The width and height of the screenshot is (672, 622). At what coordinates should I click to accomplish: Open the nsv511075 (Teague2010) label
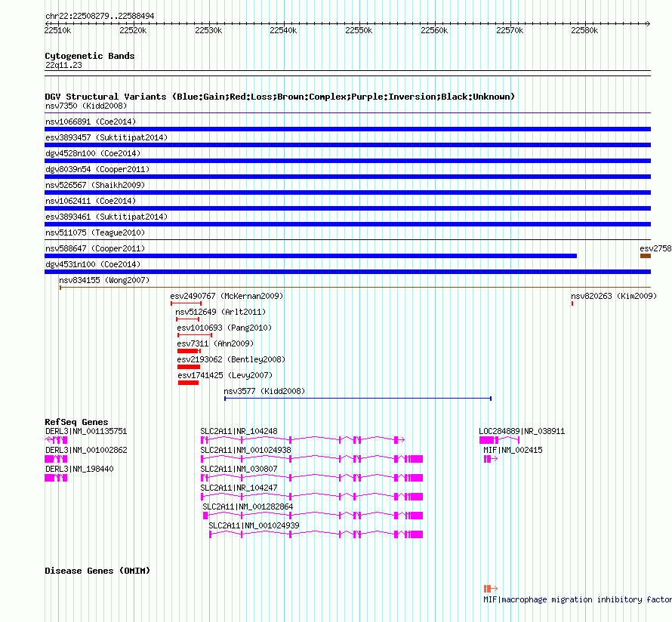click(x=95, y=232)
